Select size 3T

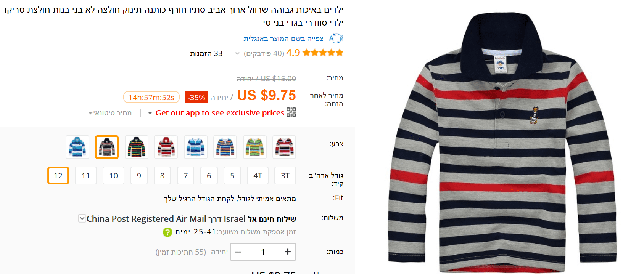tap(285, 176)
